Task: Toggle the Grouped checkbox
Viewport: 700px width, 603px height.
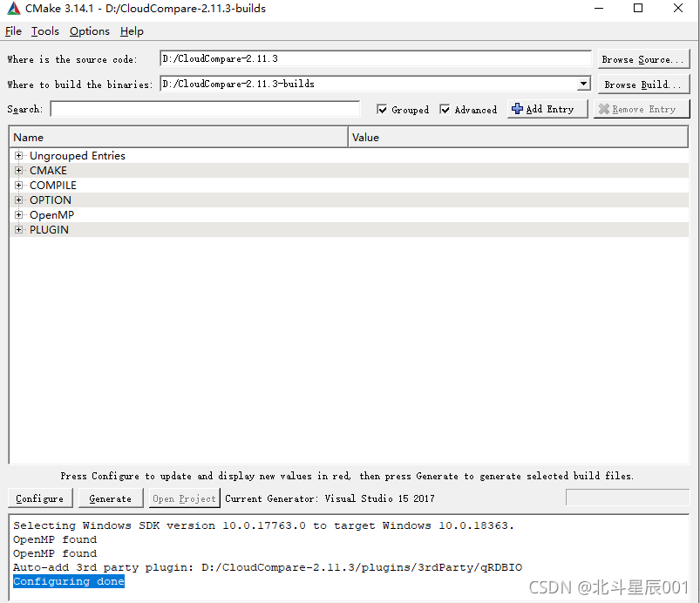Action: (x=382, y=109)
